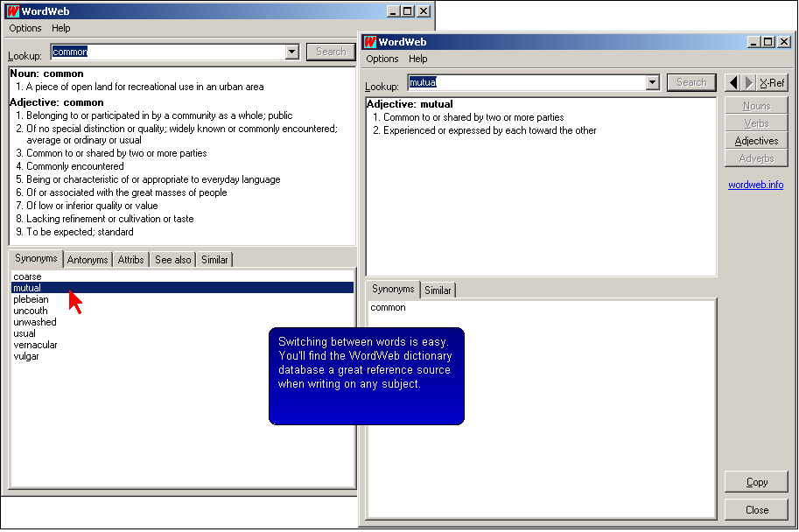Click the WordWeb logo icon in front window
The width and height of the screenshot is (799, 532).
(x=370, y=42)
